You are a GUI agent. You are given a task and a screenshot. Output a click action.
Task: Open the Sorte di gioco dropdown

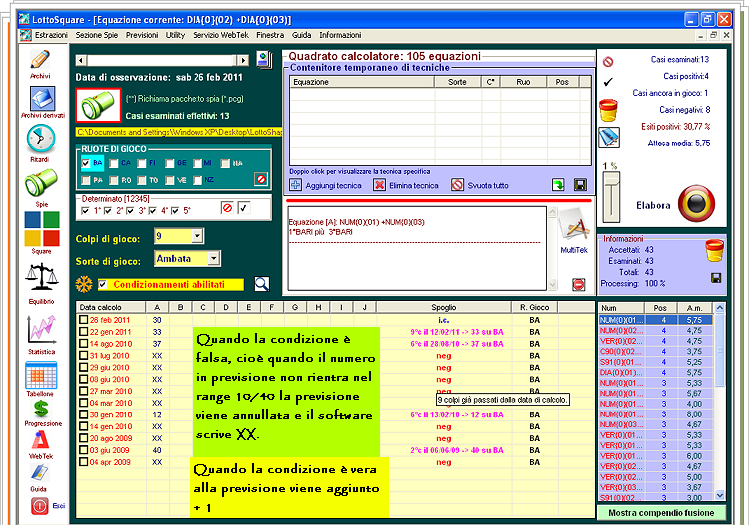[x=214, y=258]
